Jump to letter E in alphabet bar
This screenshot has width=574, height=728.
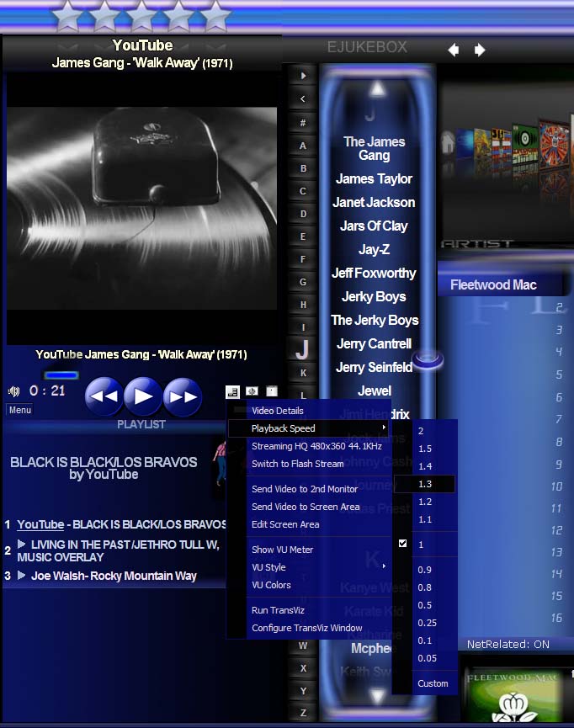(x=303, y=236)
